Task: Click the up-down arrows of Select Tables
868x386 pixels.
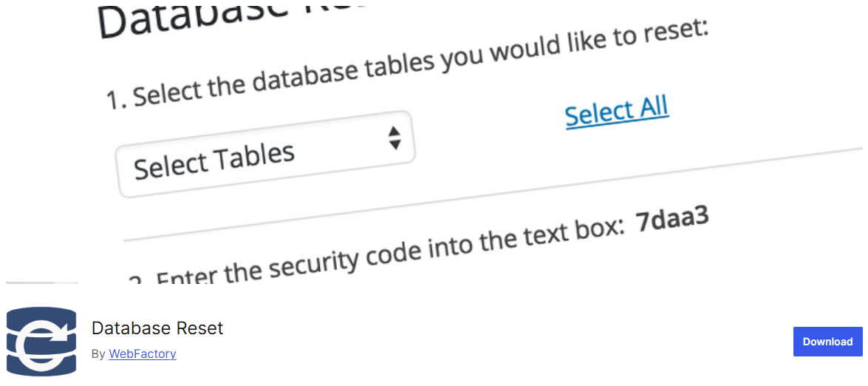Action: point(394,138)
